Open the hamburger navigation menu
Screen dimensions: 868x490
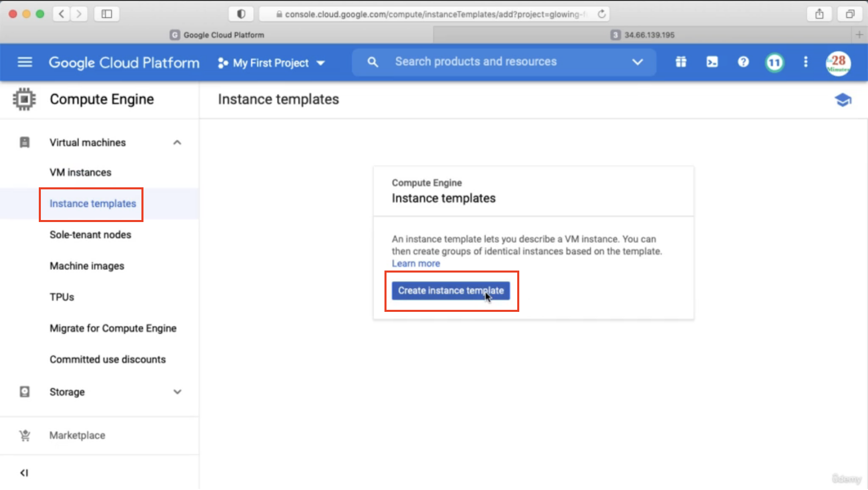[x=25, y=62]
